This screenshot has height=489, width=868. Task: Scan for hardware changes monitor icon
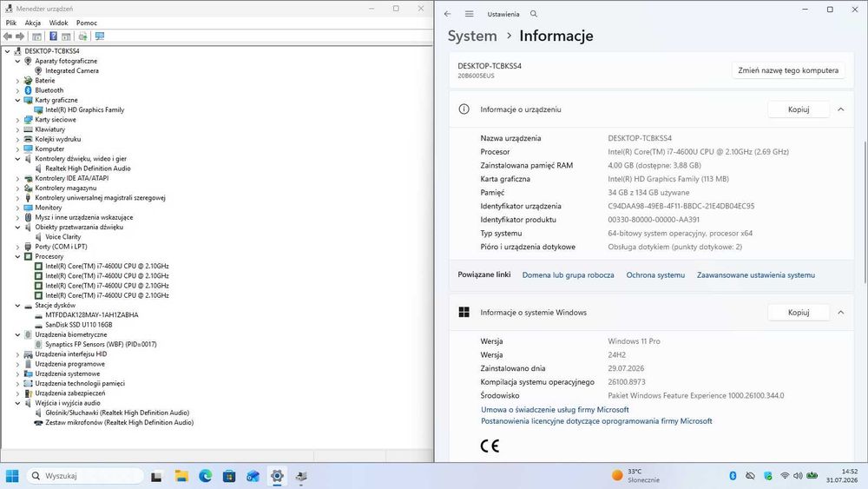(x=100, y=36)
